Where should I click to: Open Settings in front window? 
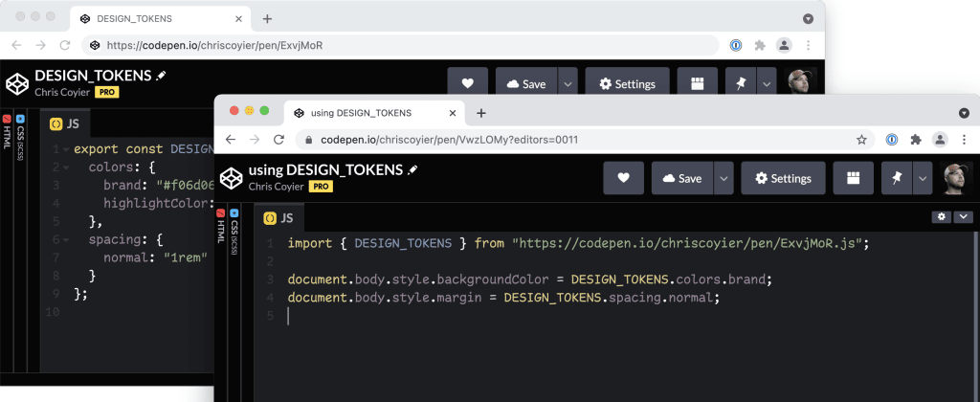pyautogui.click(x=783, y=178)
